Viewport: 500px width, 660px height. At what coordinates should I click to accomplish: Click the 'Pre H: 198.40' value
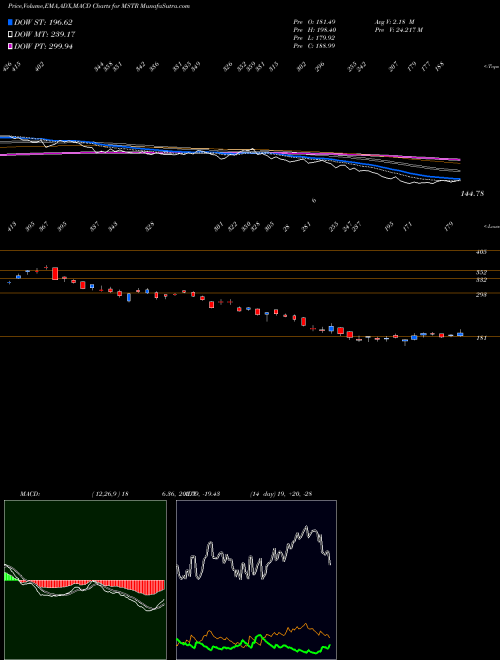coord(314,30)
